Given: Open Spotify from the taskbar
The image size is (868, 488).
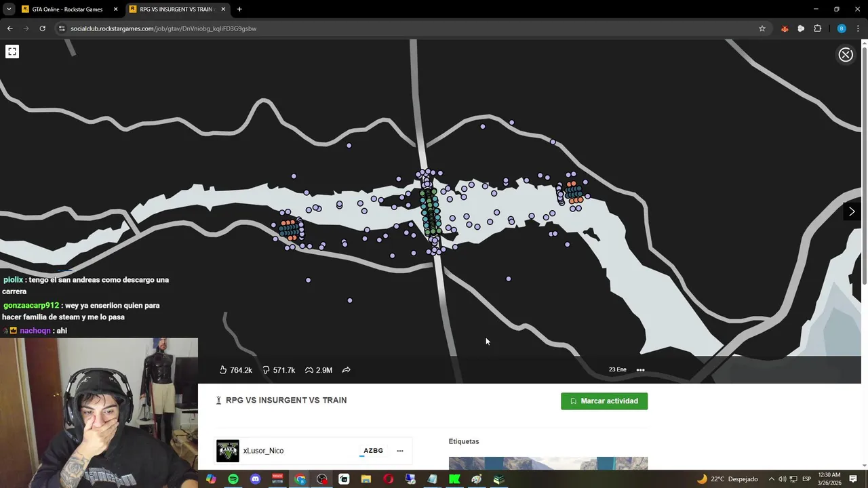Looking at the screenshot, I should click(233, 479).
